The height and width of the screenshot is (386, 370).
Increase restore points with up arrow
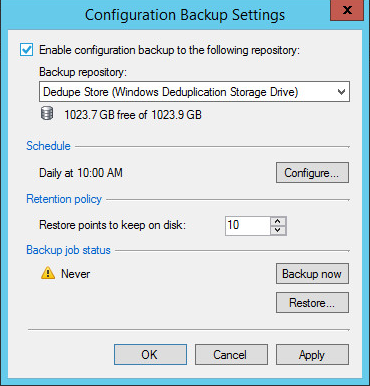pos(278,221)
